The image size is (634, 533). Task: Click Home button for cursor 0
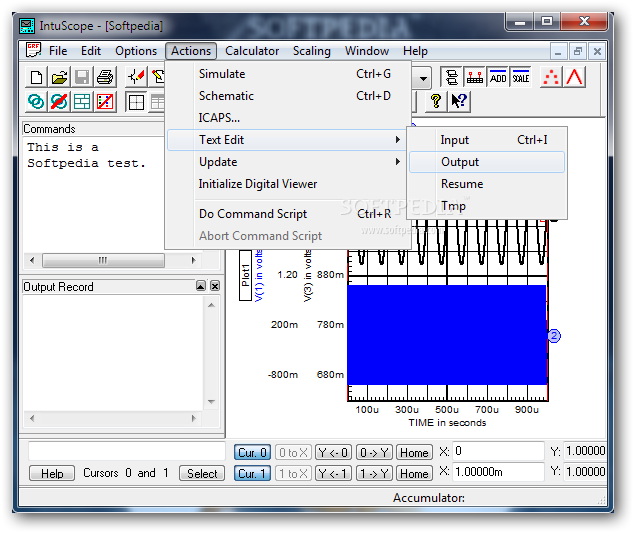tap(414, 452)
